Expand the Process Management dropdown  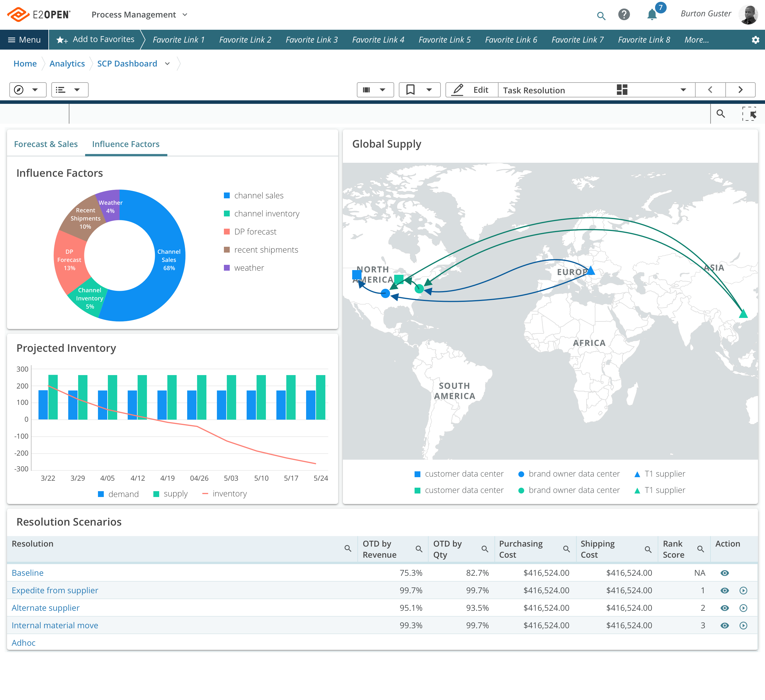pyautogui.click(x=185, y=15)
